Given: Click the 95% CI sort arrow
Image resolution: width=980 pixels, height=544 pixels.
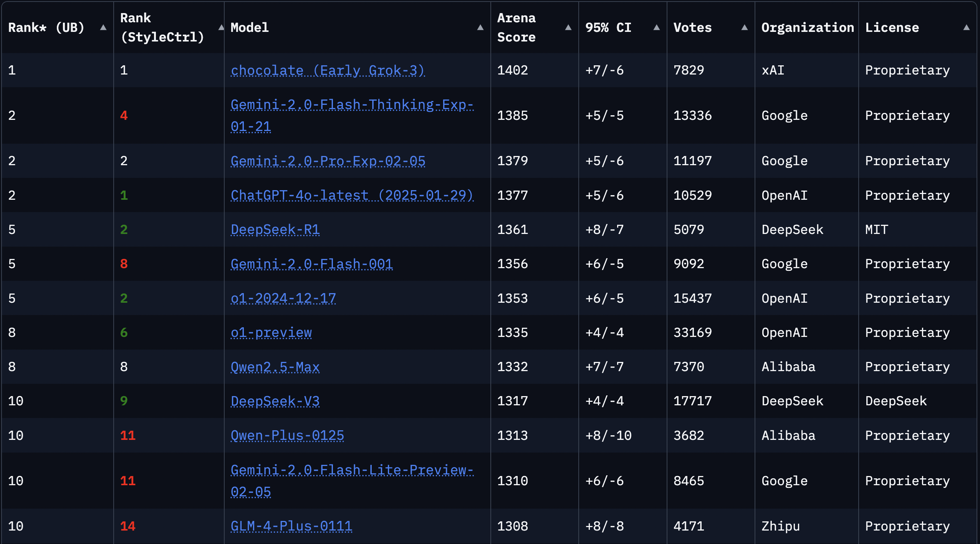Looking at the screenshot, I should pos(657,28).
